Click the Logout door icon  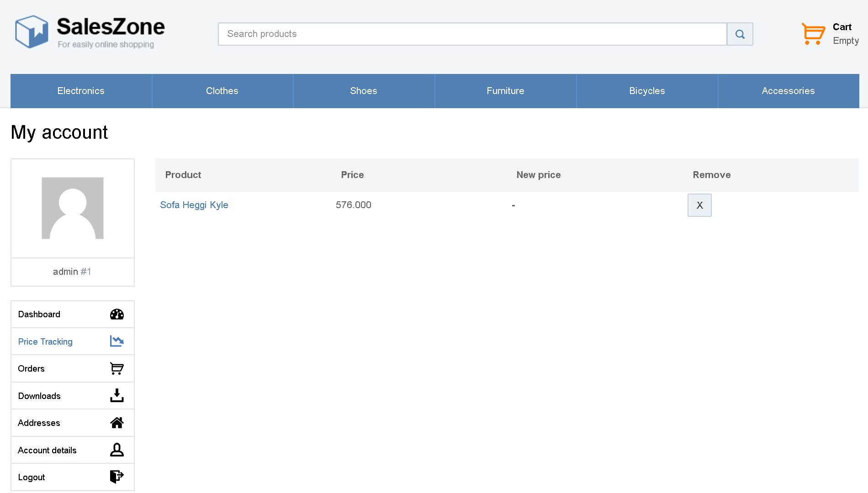click(x=117, y=477)
